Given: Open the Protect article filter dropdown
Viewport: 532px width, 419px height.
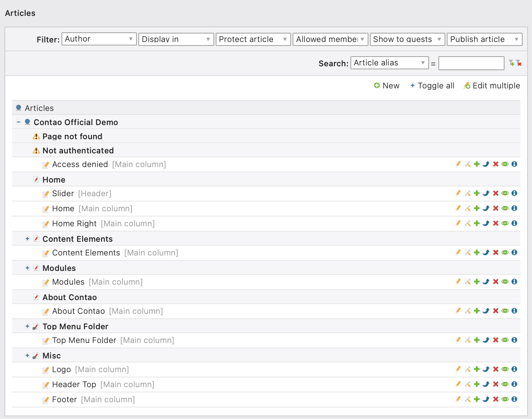Looking at the screenshot, I should point(253,39).
